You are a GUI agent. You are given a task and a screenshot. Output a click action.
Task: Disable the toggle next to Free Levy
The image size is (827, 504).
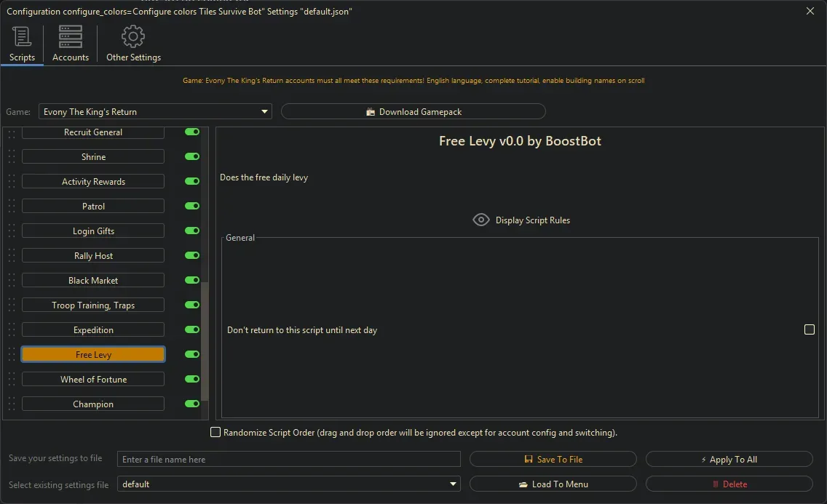(x=191, y=354)
